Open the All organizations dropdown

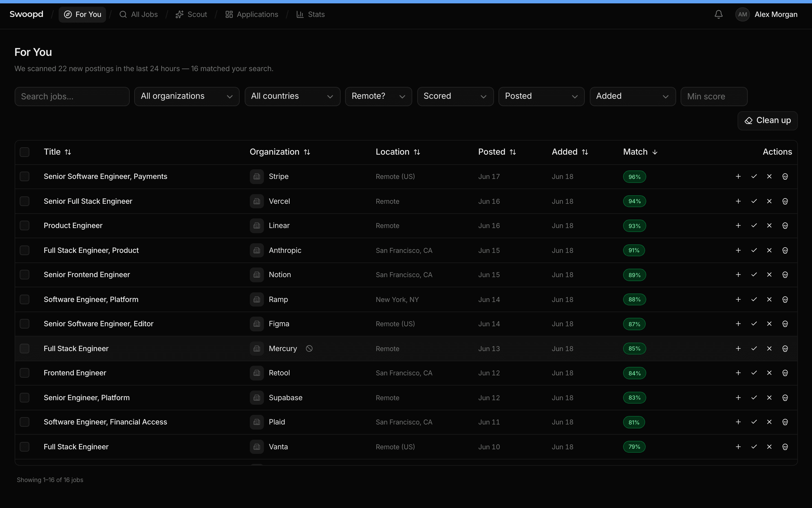click(187, 97)
